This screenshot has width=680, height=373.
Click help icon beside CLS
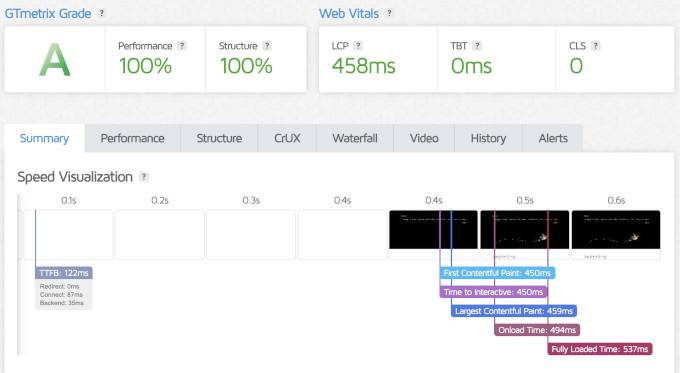595,46
